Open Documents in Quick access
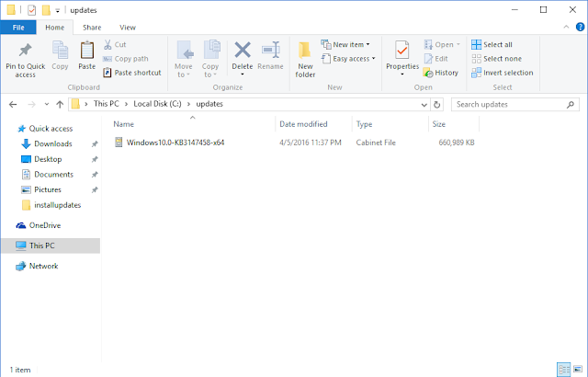Viewport: 588px width, 377px height. tap(53, 175)
